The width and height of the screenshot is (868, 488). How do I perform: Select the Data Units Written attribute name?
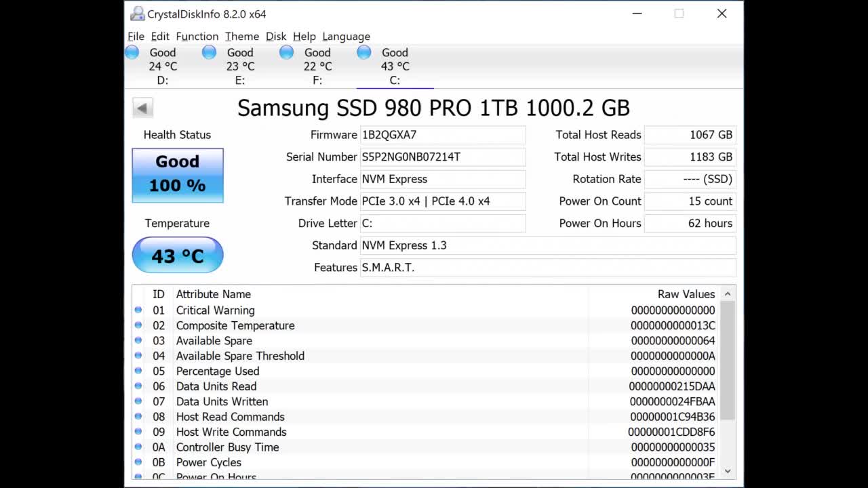click(222, 401)
